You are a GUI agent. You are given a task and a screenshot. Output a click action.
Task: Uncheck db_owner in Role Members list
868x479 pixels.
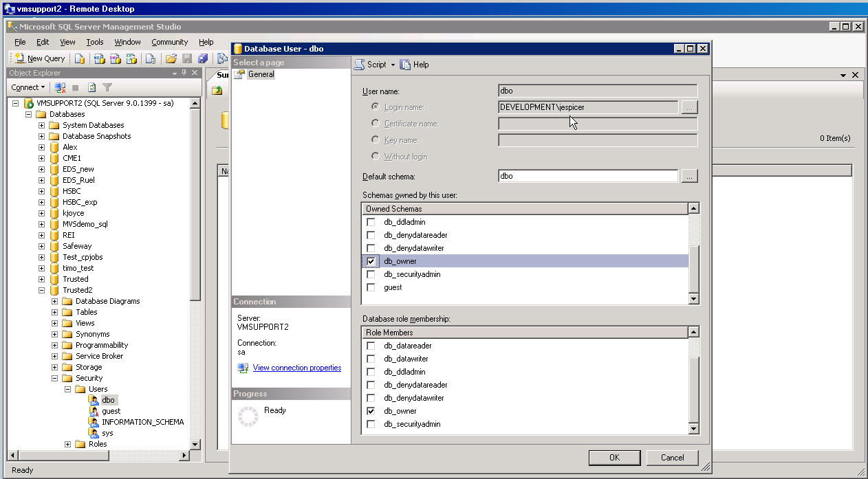371,411
